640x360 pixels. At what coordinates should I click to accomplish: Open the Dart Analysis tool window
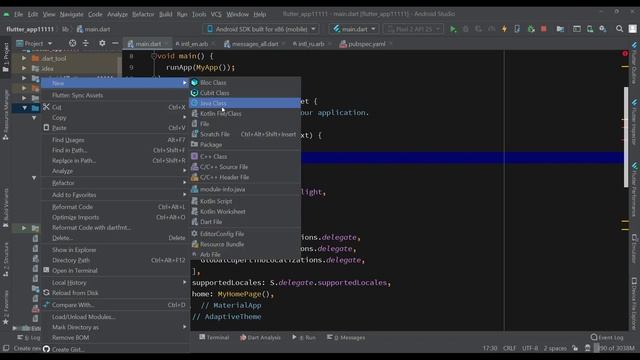260,338
